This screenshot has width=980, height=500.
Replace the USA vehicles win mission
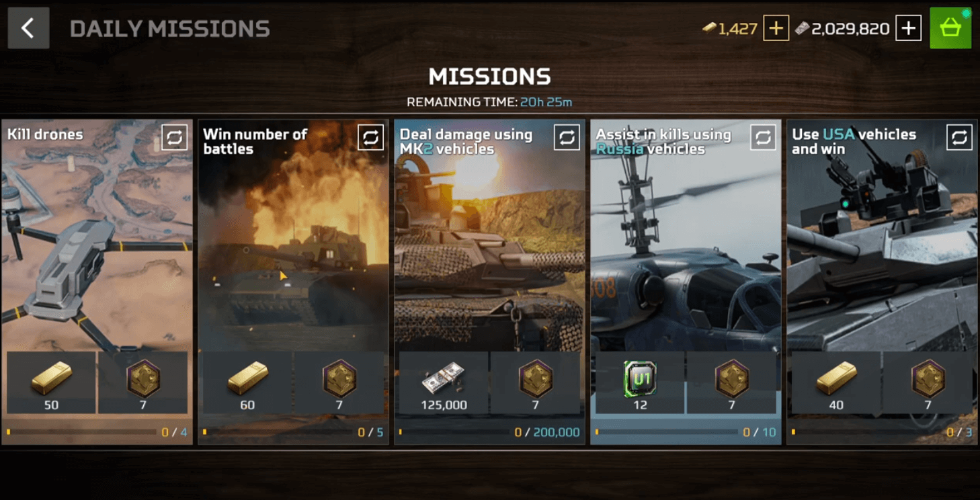tap(959, 137)
